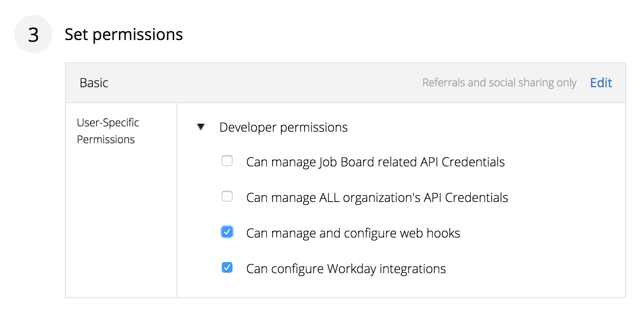Viewport: 644px width, 323px height.
Task: Click the Set permissions heading
Action: (x=124, y=34)
